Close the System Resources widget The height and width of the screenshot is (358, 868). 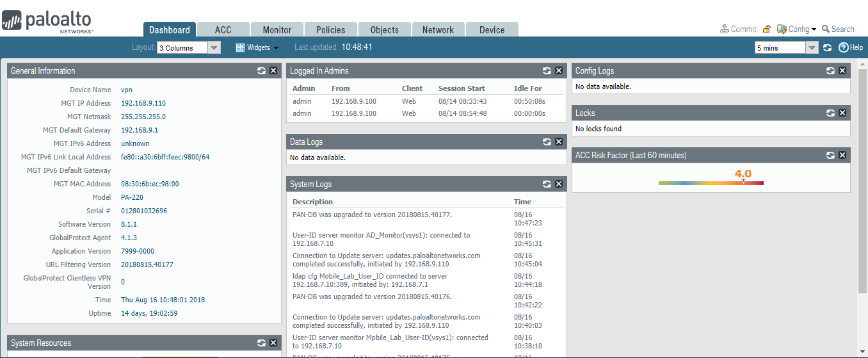point(273,343)
